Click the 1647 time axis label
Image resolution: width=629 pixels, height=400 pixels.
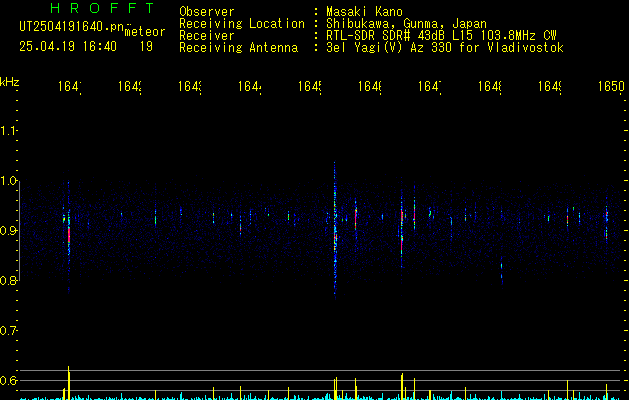tap(430, 86)
